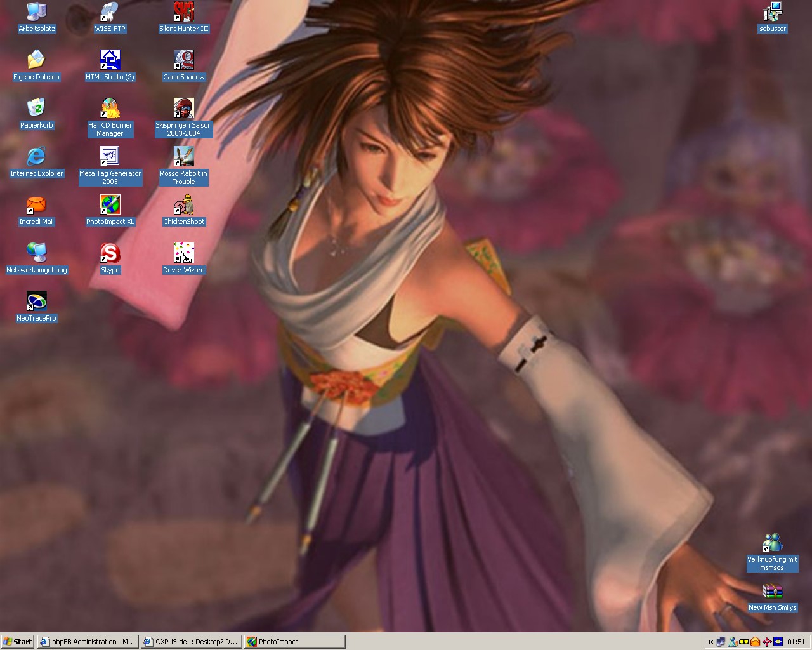
Task: Select the WISE-FTP shortcut icon
Action: point(110,11)
